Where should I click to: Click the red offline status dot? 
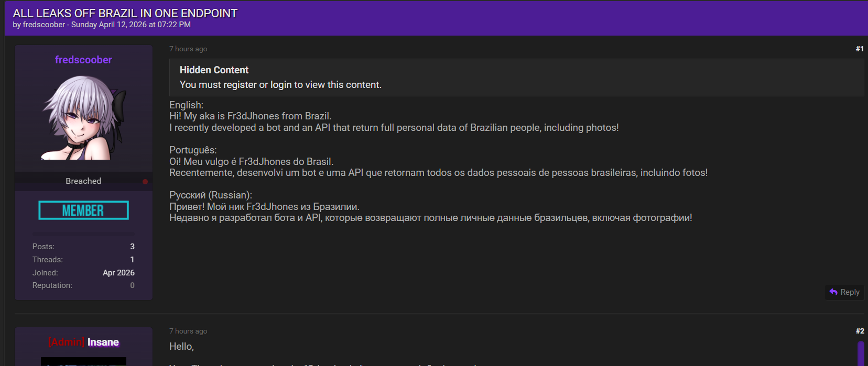(145, 182)
